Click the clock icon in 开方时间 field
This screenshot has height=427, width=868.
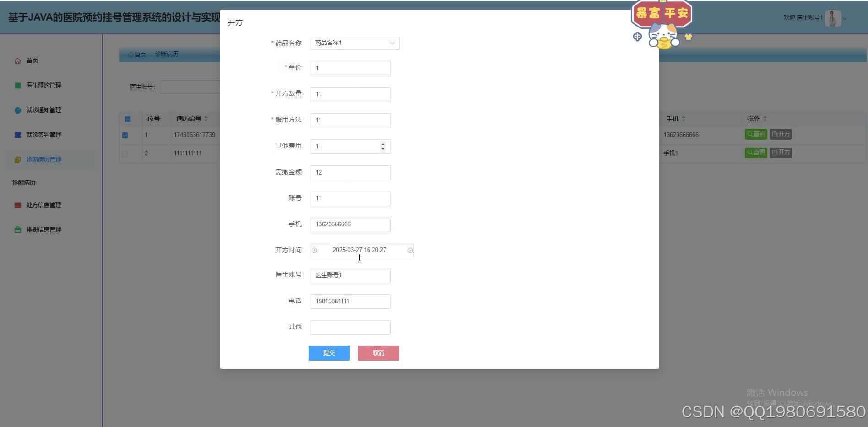(314, 250)
